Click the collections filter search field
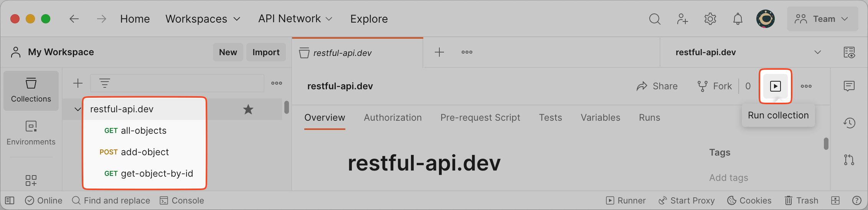 point(177,83)
